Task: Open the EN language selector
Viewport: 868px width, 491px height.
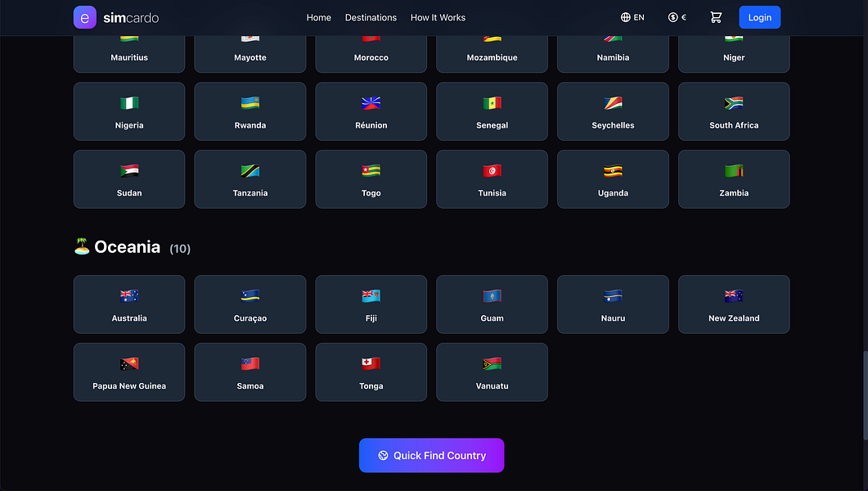Action: point(632,17)
